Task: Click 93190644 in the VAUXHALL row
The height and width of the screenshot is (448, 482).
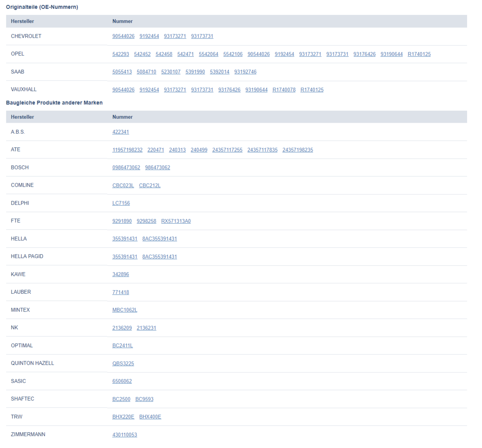Action: [257, 90]
